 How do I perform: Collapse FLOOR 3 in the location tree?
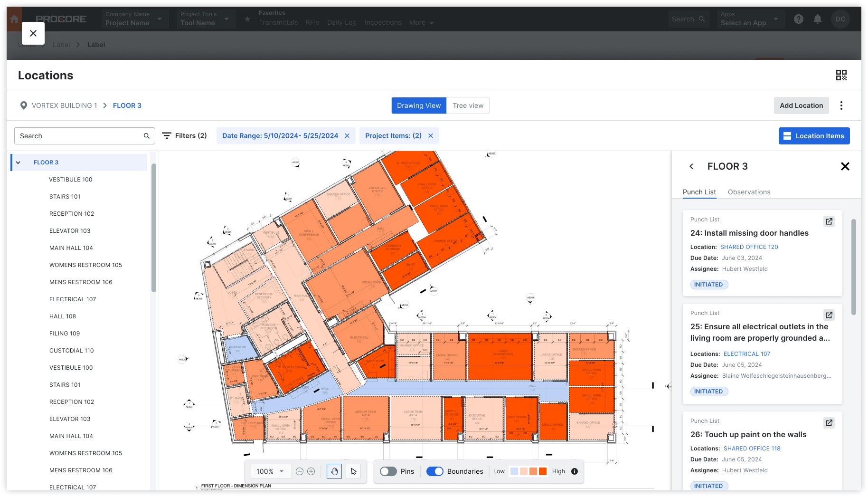click(x=18, y=162)
